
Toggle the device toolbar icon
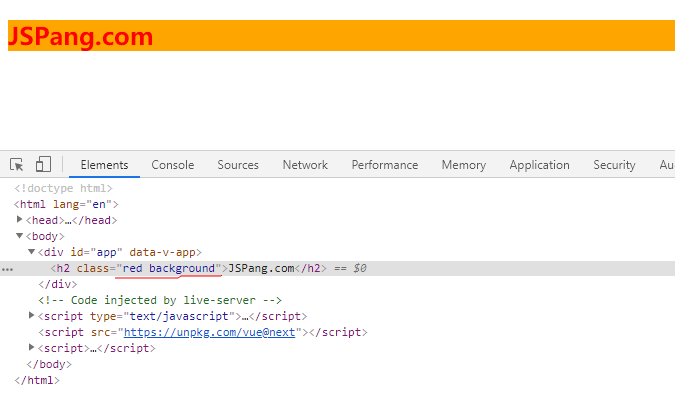pos(43,164)
